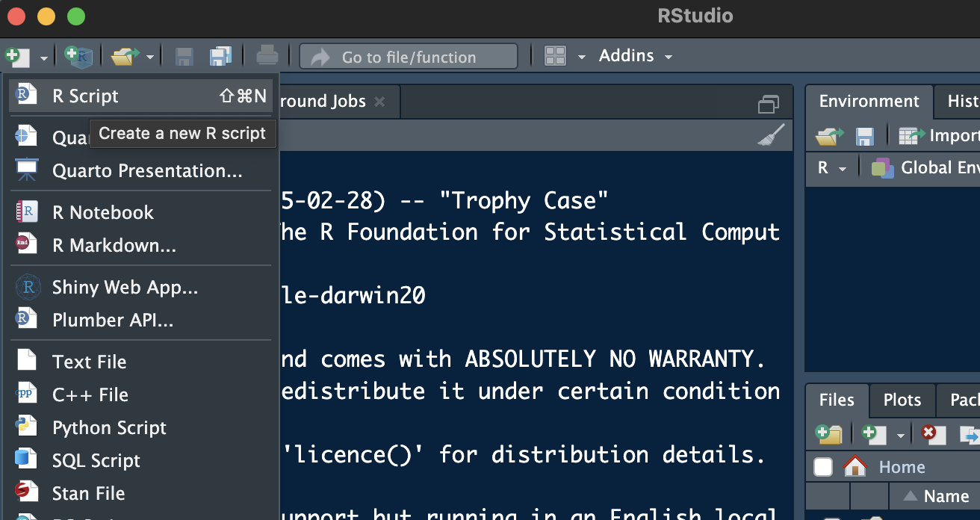Open the New File dropdown arrow
980x520 pixels.
44,58
